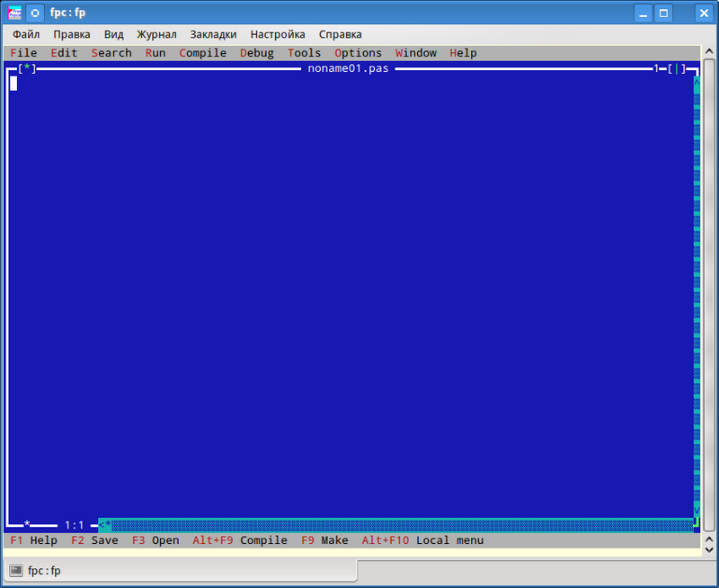The height and width of the screenshot is (588, 719).
Task: Open the Вид menu
Action: click(114, 34)
